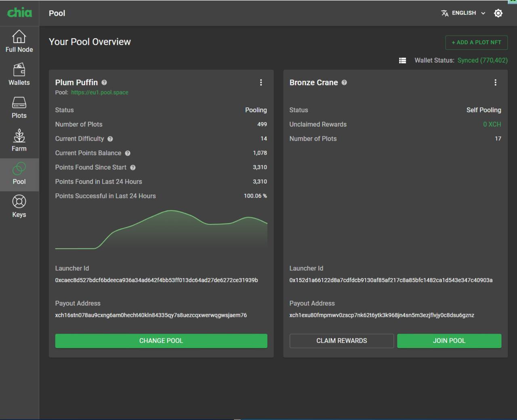Viewport: 517px width, 420px height.
Task: Open Bronze Crane three-dot menu
Action: (495, 82)
